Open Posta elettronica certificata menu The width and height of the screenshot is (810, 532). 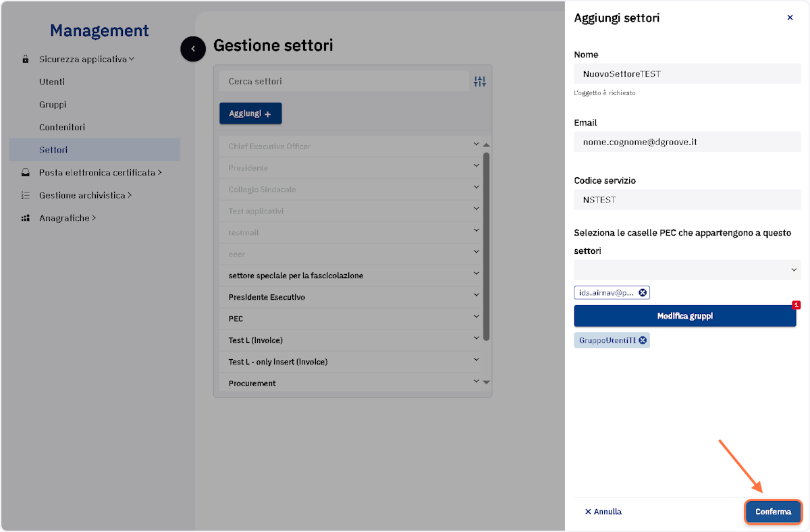[100, 173]
